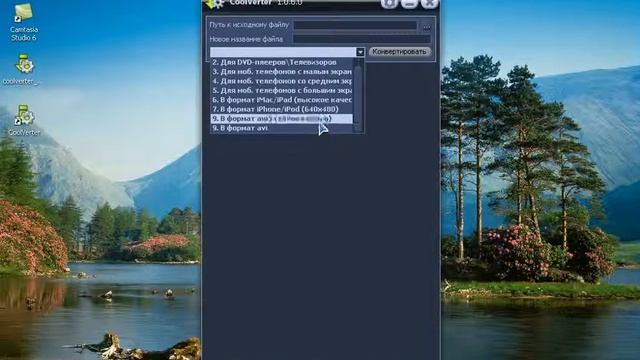
Task: Click the dropdown list scrollbar
Action: pyautogui.click(x=358, y=95)
